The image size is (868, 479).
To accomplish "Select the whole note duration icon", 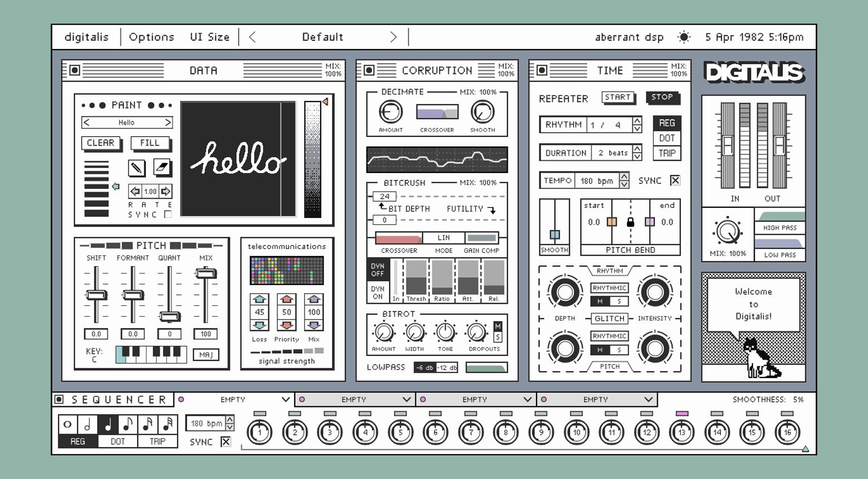I will click(68, 424).
